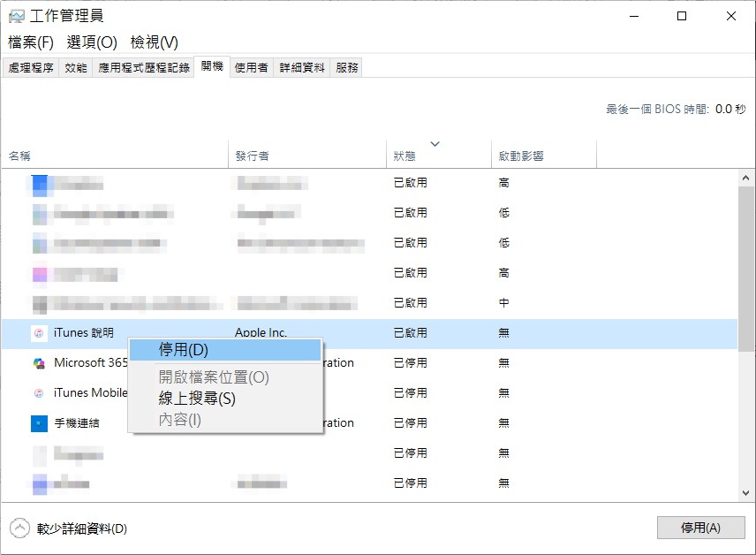The image size is (756, 555).
Task: Switch to the 使用者 tab
Action: [x=251, y=67]
